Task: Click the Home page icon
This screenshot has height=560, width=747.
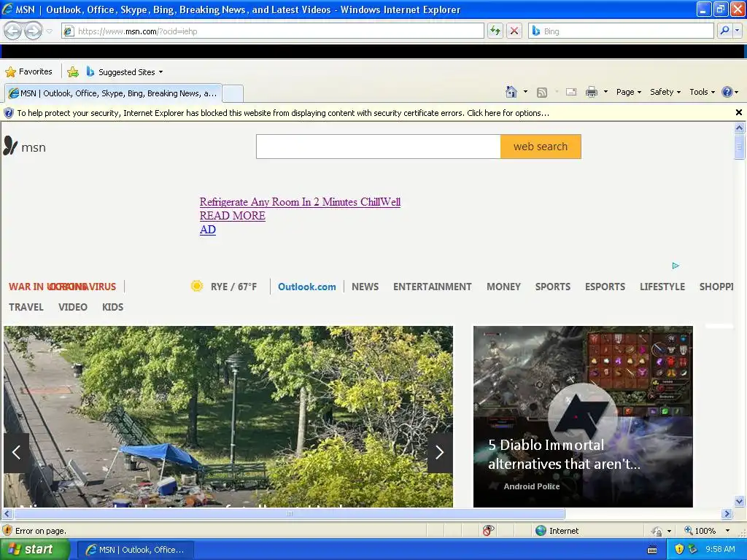Action: pos(511,92)
